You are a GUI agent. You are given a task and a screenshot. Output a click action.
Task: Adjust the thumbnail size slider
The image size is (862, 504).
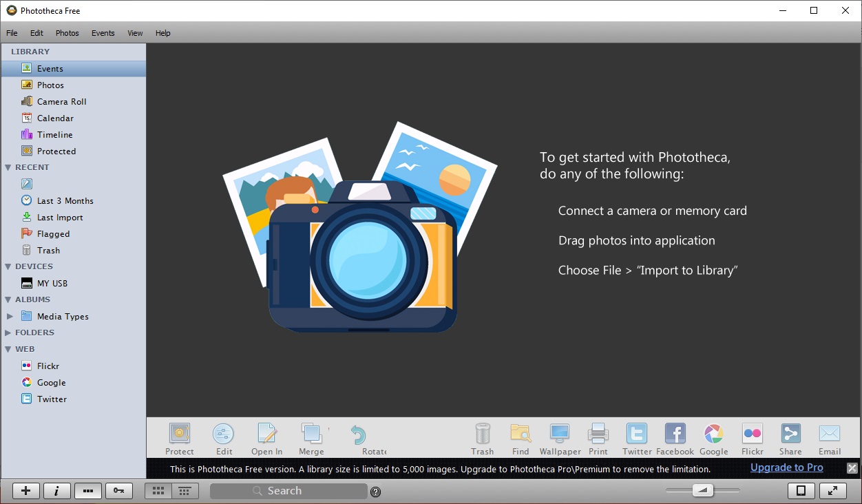click(703, 491)
